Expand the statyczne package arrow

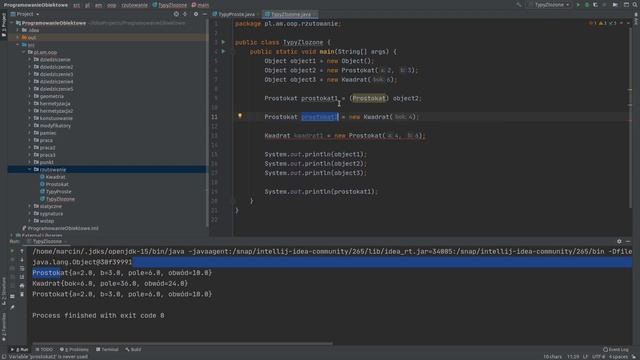pos(30,206)
